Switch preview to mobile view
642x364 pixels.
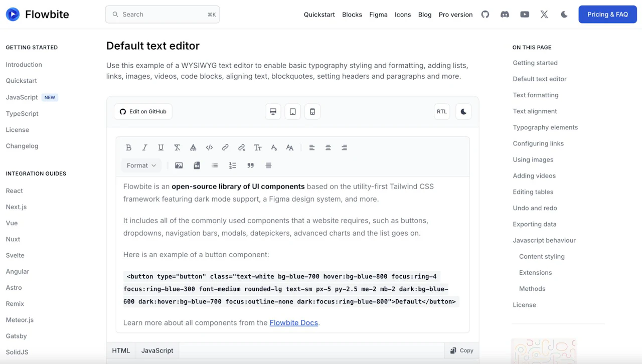[x=312, y=111]
